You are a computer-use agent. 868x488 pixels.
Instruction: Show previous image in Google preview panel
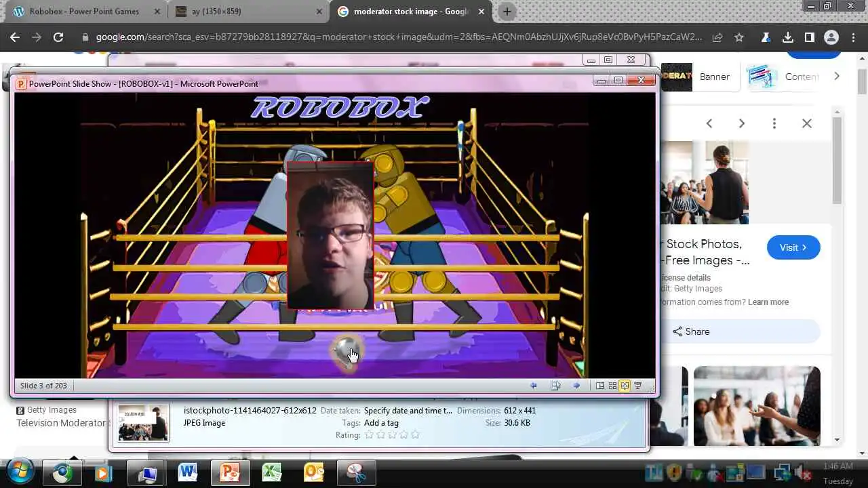(709, 123)
